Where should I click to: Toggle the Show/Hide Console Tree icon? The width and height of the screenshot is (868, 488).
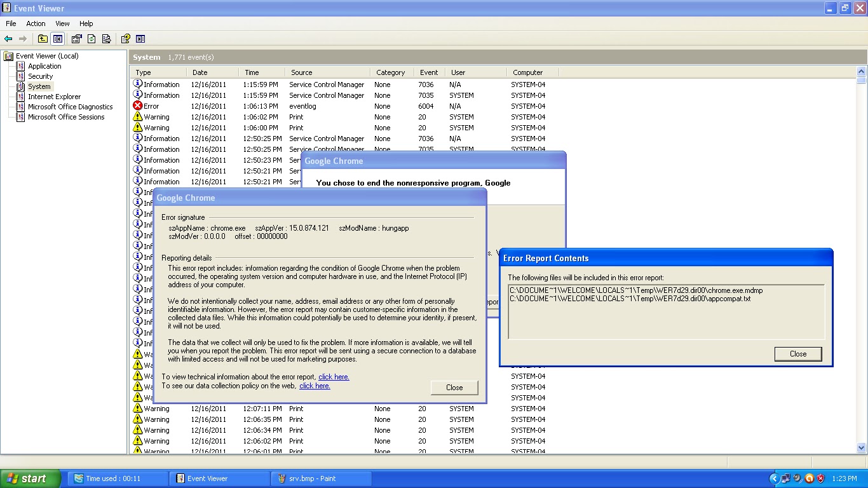point(57,38)
